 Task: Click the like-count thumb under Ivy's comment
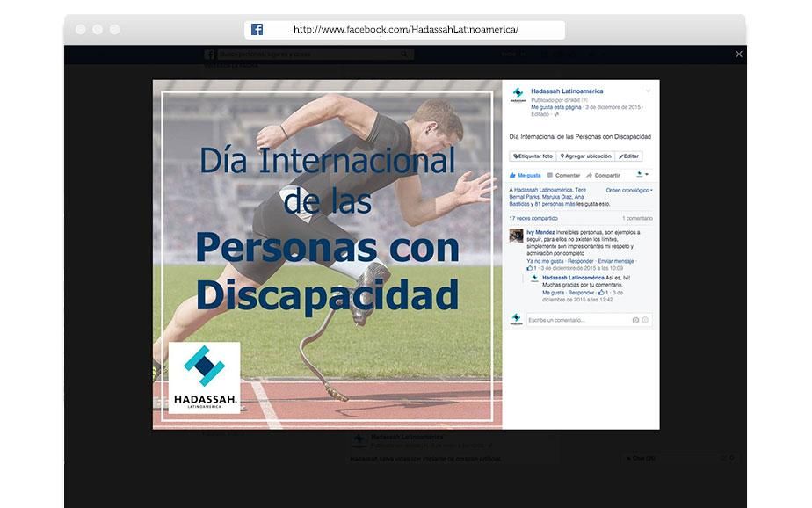pyautogui.click(x=530, y=268)
